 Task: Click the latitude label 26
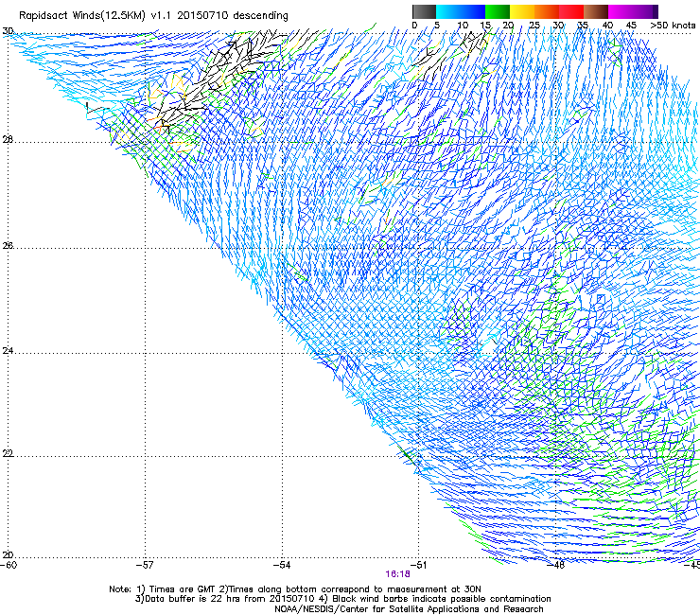pos(8,246)
